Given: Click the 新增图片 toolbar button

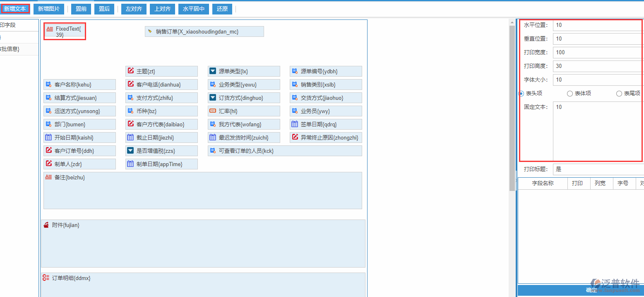Looking at the screenshot, I should pos(49,9).
